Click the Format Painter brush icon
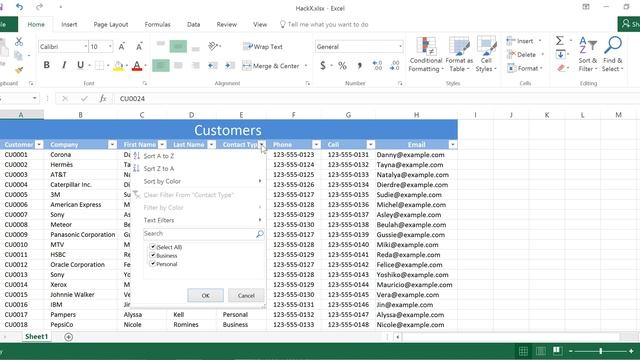The height and width of the screenshot is (360, 640). click(x=19, y=70)
